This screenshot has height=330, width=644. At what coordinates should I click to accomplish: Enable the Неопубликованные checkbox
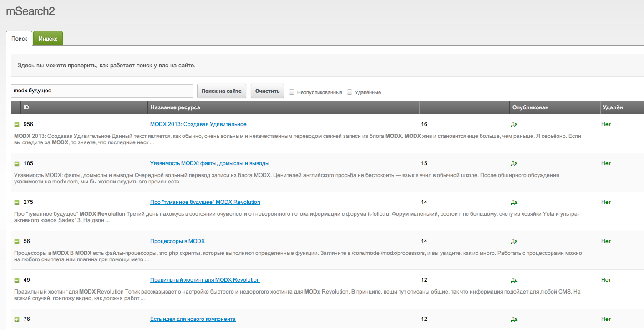292,92
